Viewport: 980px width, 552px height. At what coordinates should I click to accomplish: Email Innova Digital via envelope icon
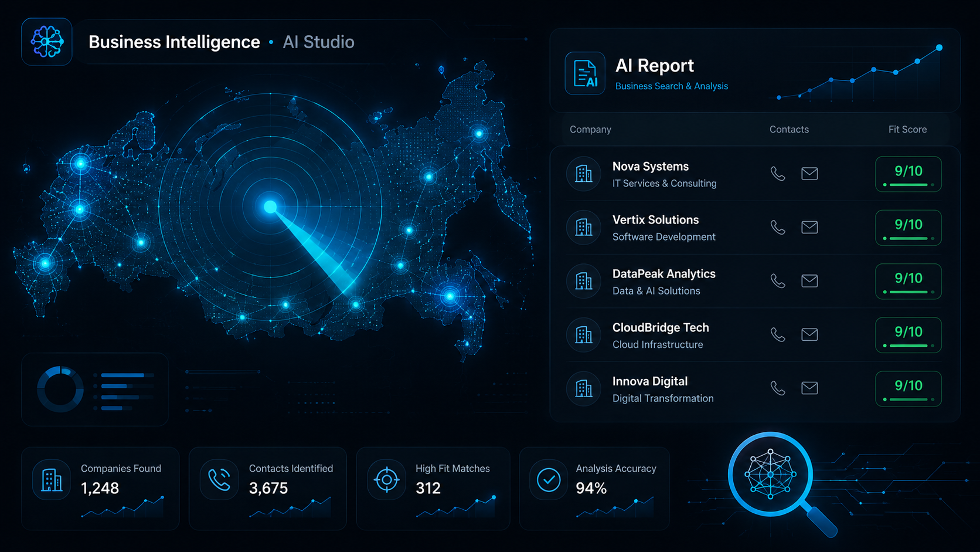[x=809, y=388]
